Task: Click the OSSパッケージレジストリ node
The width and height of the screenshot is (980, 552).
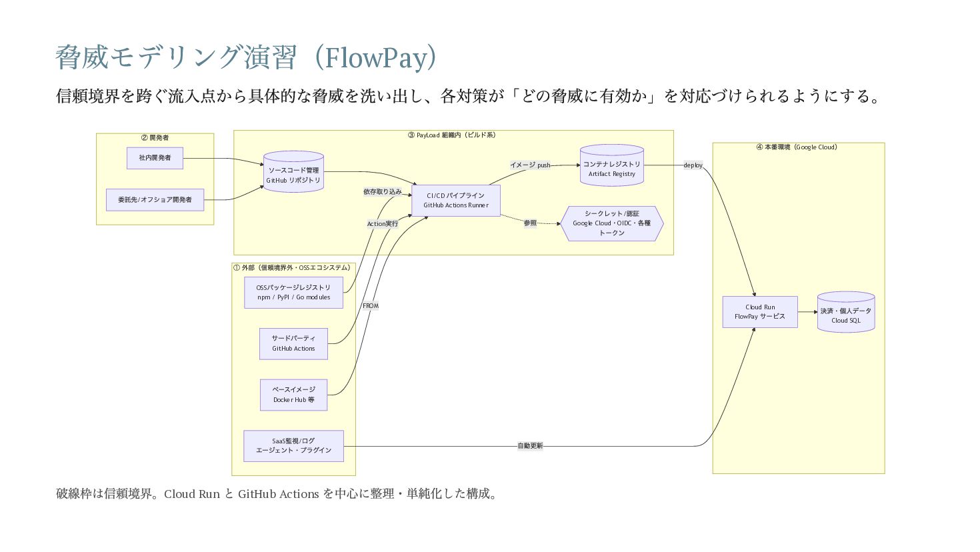Action: pos(293,293)
